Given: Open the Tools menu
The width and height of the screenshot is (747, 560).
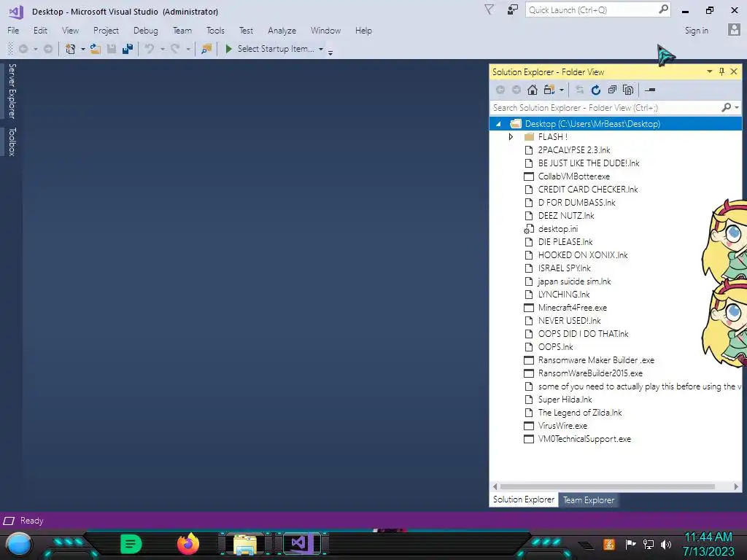Looking at the screenshot, I should [215, 31].
